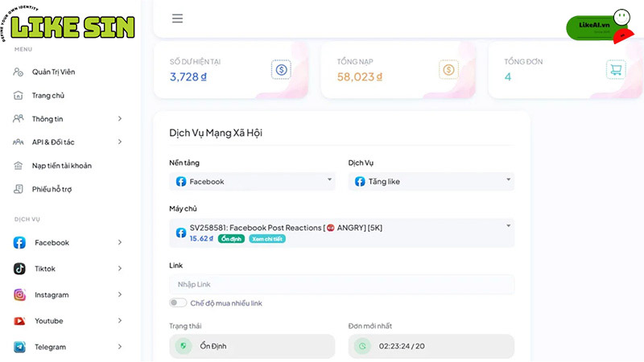The height and width of the screenshot is (362, 644).
Task: Click the 3,728 đ balance value
Action: click(188, 76)
